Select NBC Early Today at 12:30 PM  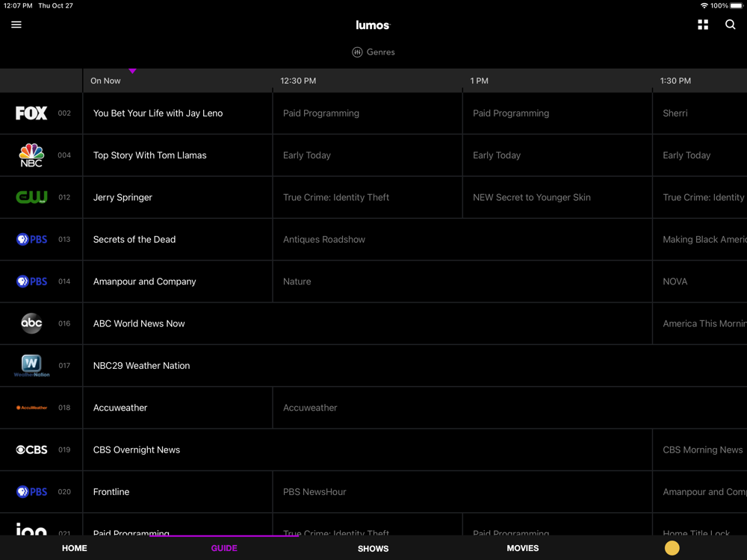pos(368,155)
